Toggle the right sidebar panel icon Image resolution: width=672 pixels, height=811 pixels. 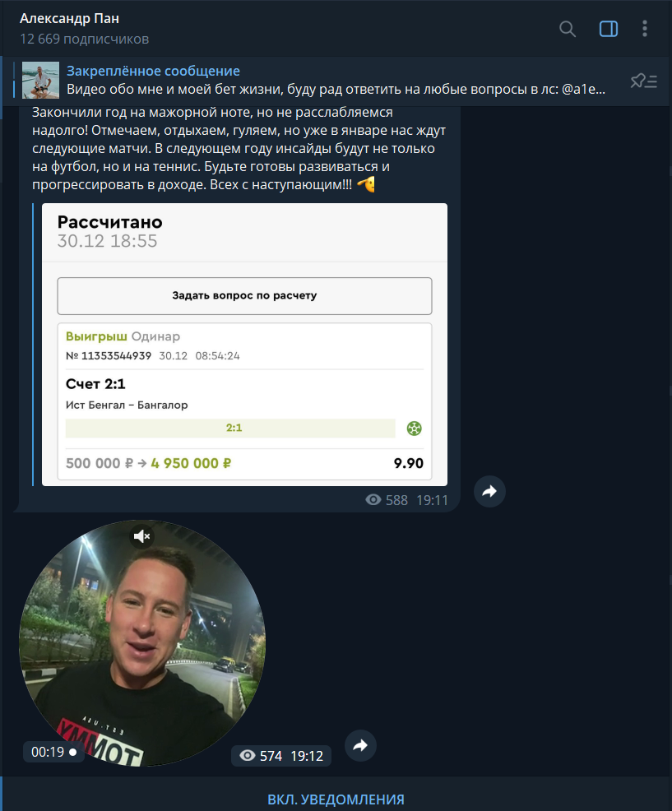609,29
